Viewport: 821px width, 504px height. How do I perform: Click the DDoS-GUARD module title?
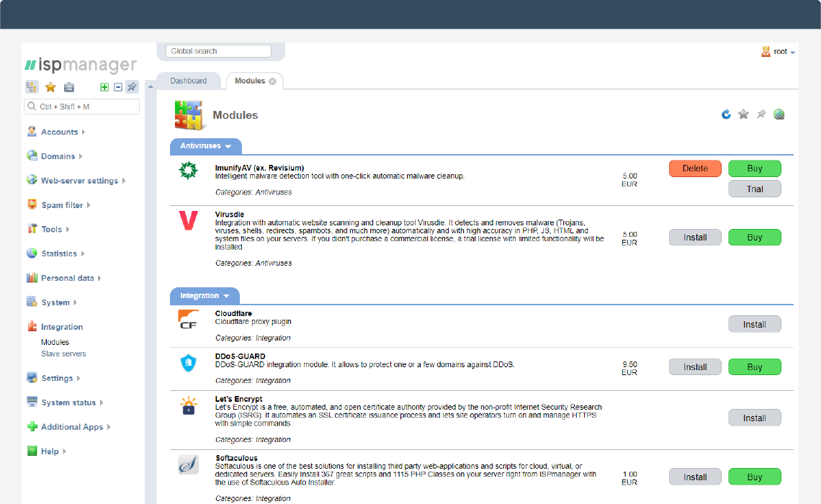click(240, 356)
